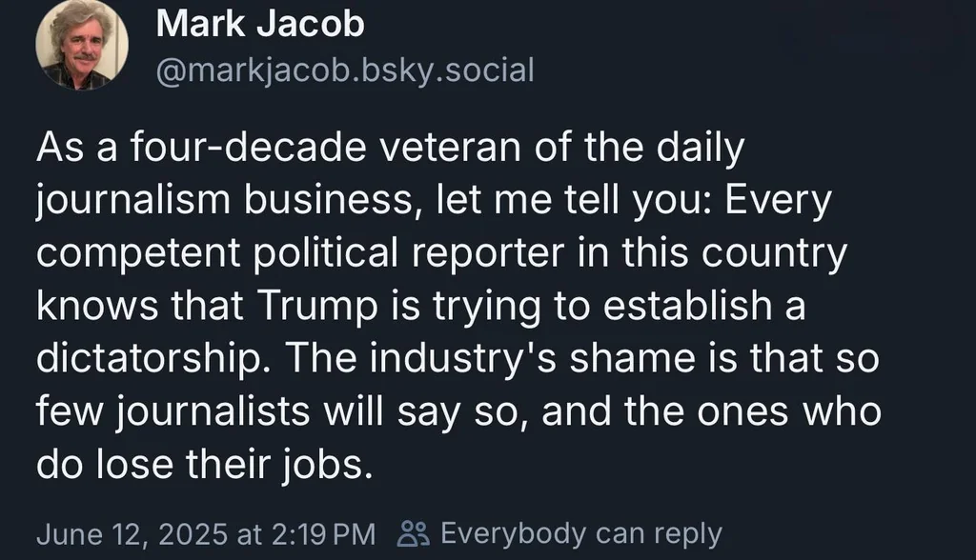Click the word "country" in the post
The image size is (976, 560).
click(774, 254)
